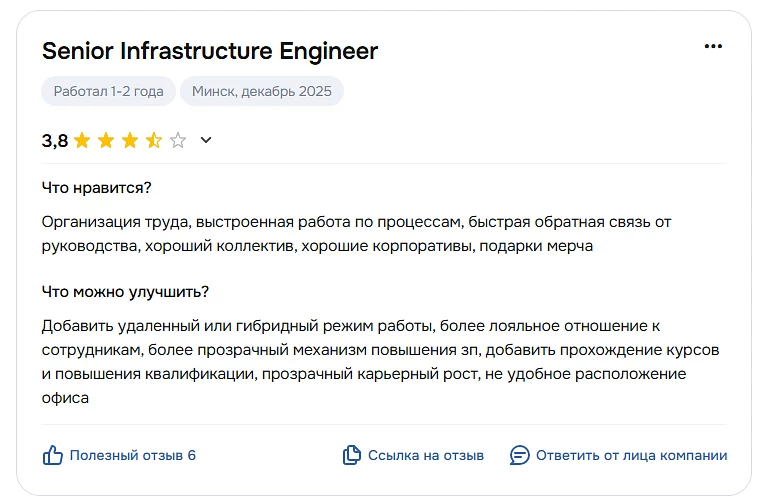Image resolution: width=767 pixels, height=502 pixels.
Task: Click the copy link document icon
Action: (x=352, y=455)
